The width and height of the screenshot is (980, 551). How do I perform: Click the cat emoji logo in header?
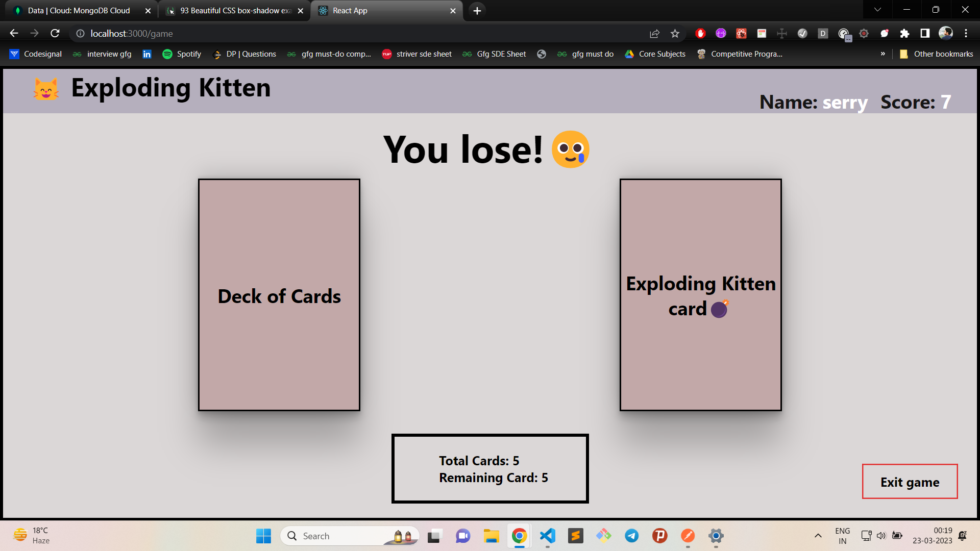(46, 89)
